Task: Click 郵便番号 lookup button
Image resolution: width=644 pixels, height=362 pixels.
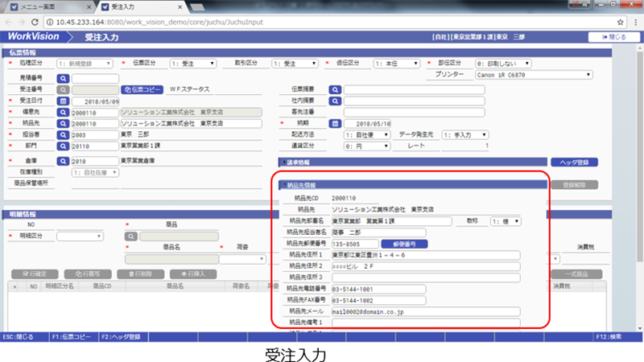Action: [x=404, y=245]
